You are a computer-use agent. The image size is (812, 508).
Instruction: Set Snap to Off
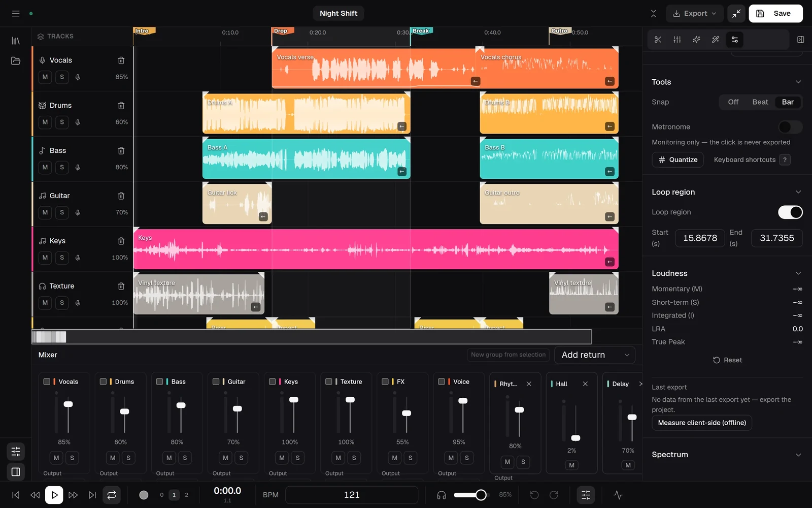click(x=733, y=102)
